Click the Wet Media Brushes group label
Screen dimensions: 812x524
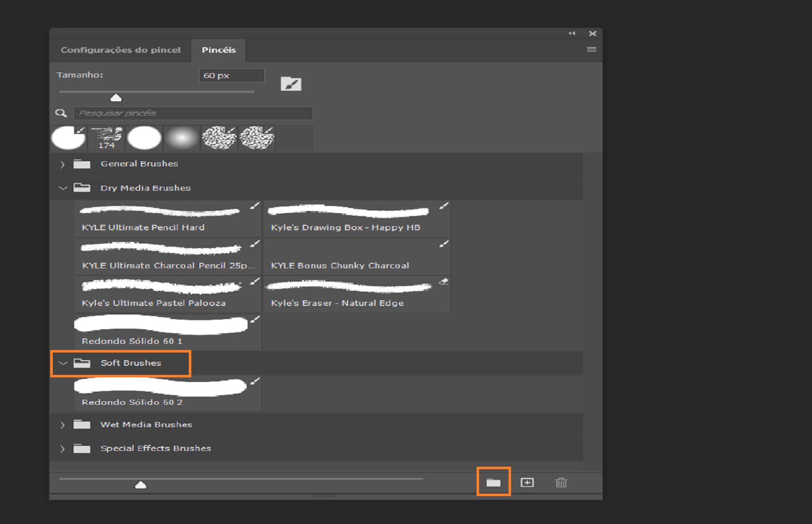[146, 425]
